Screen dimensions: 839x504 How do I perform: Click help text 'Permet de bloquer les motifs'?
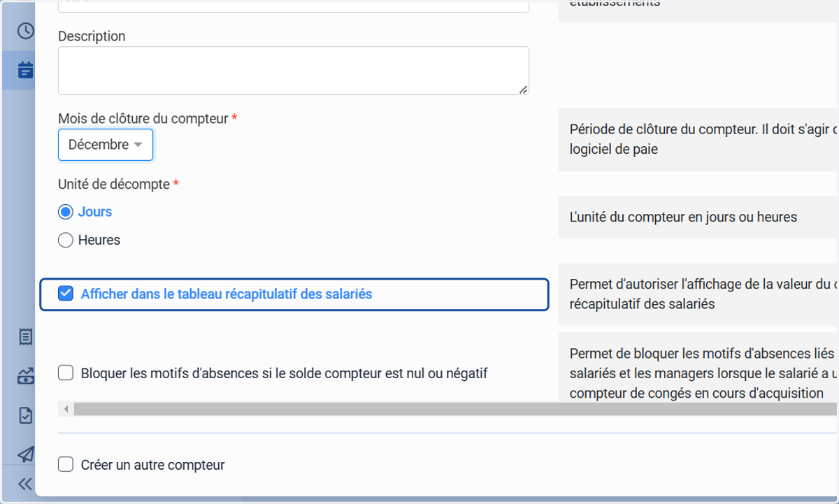coord(704,373)
